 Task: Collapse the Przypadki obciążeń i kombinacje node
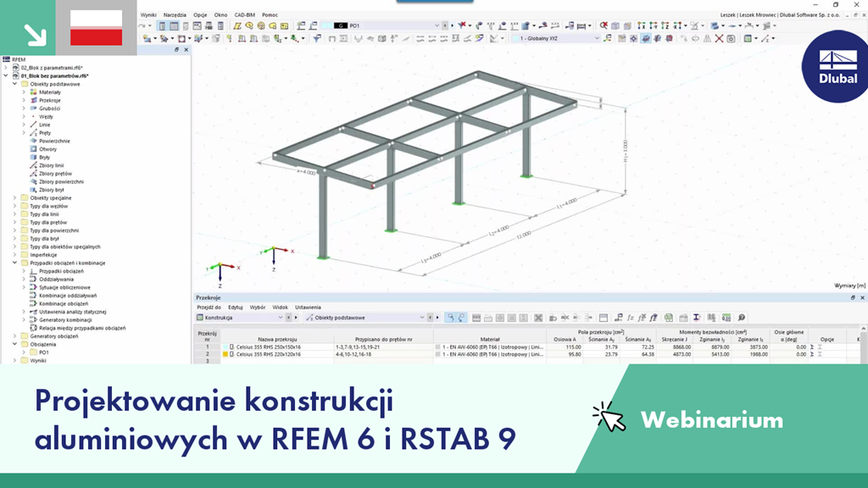[x=15, y=263]
